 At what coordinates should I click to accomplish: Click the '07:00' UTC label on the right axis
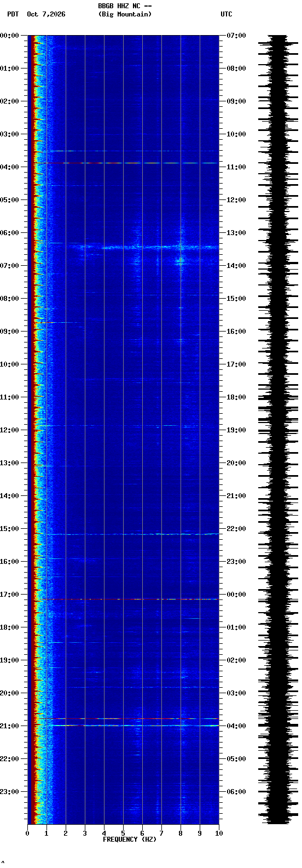(x=236, y=36)
